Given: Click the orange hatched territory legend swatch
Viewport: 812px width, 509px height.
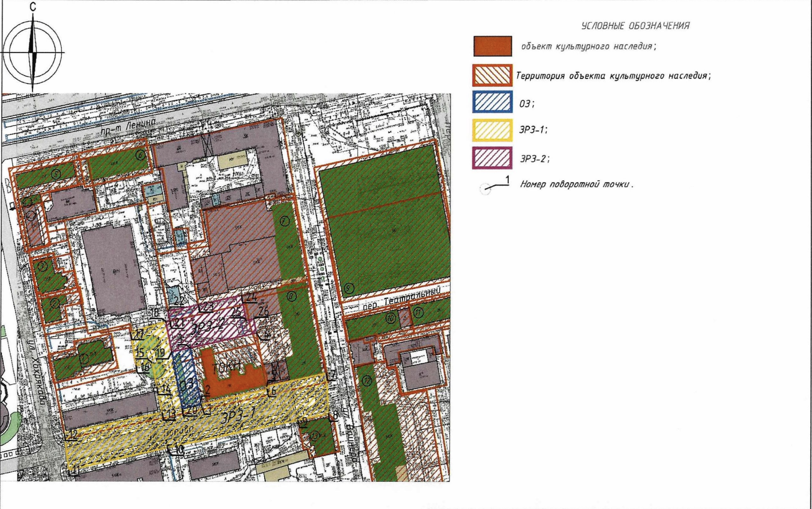Looking at the screenshot, I should [x=492, y=76].
